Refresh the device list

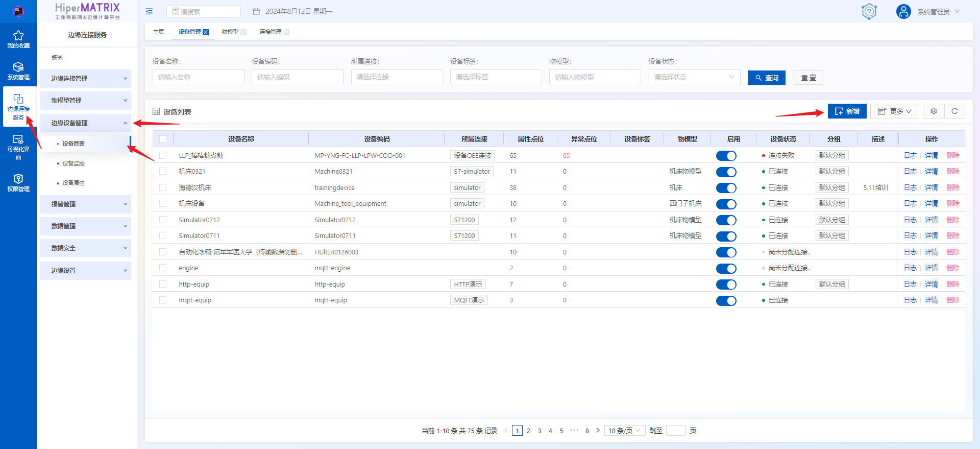tap(954, 111)
